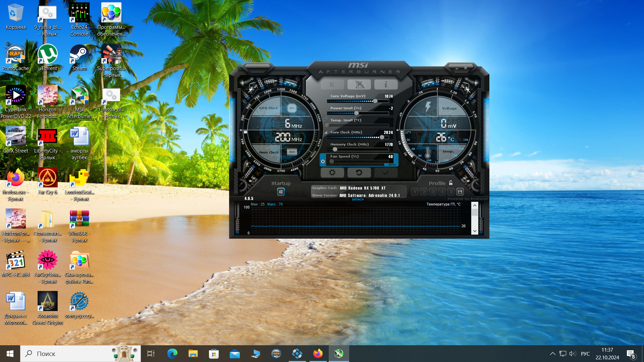Toggle the power and temp limit link
Viewport: 644px width, 362px height.
click(x=325, y=119)
